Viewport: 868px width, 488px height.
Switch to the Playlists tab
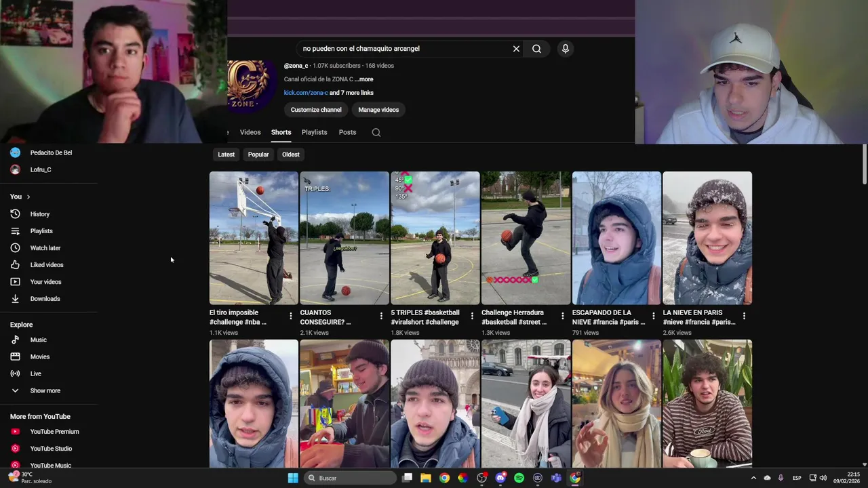(314, 132)
